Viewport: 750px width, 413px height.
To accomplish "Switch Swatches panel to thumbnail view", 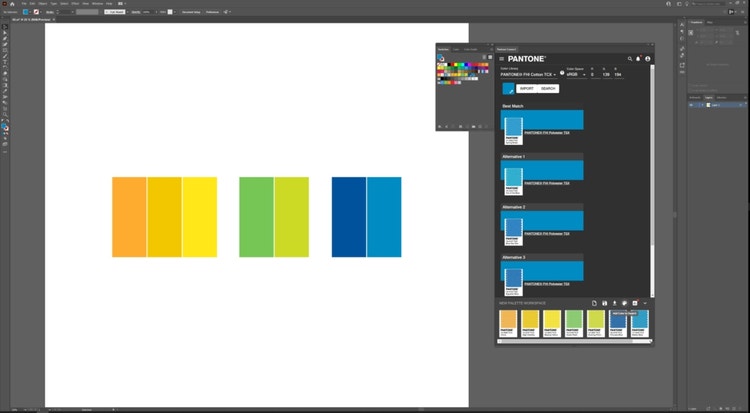I will point(490,57).
